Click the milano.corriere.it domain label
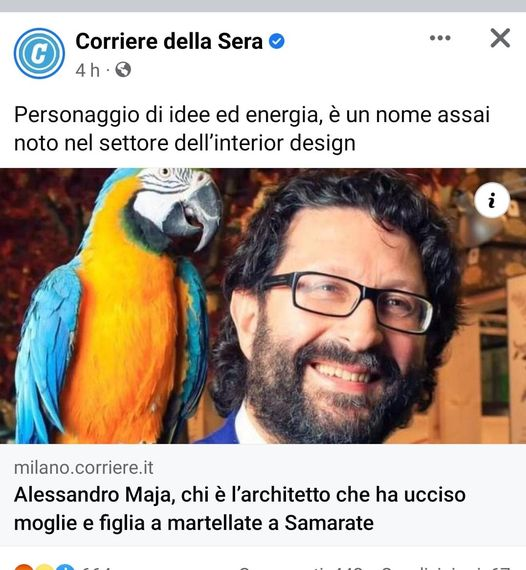Viewport: 526px width, 570px height. (x=84, y=467)
